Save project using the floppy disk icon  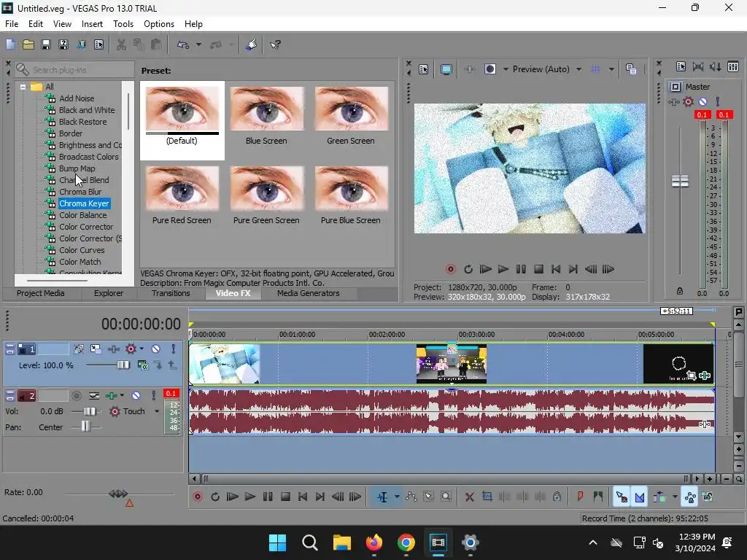(x=46, y=44)
